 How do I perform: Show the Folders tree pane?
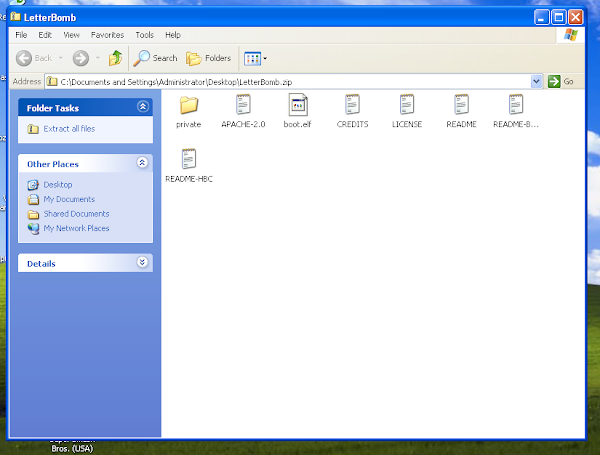click(x=209, y=58)
